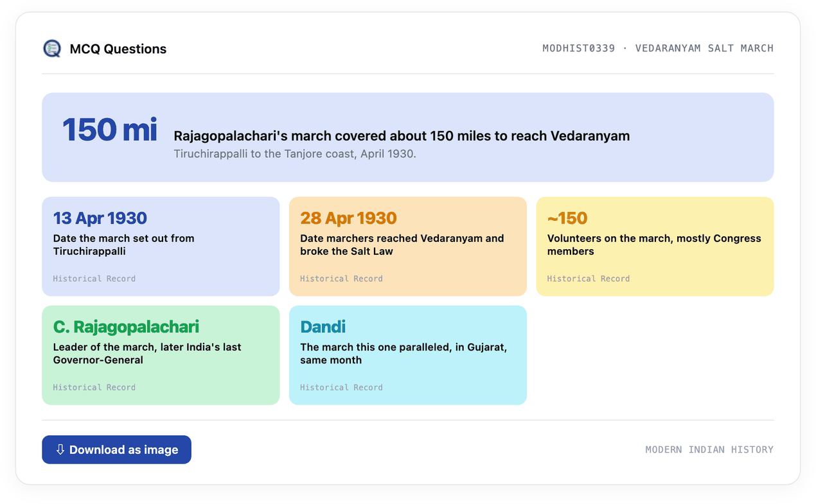This screenshot has height=504, width=816.
Task: Click the C. Rajagopalachari green card
Action: click(x=161, y=355)
